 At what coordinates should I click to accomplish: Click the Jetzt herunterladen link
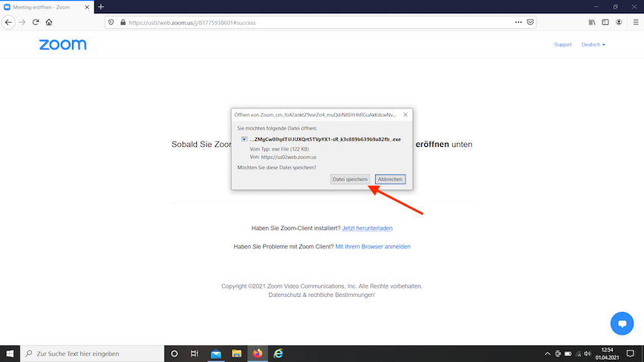point(367,228)
